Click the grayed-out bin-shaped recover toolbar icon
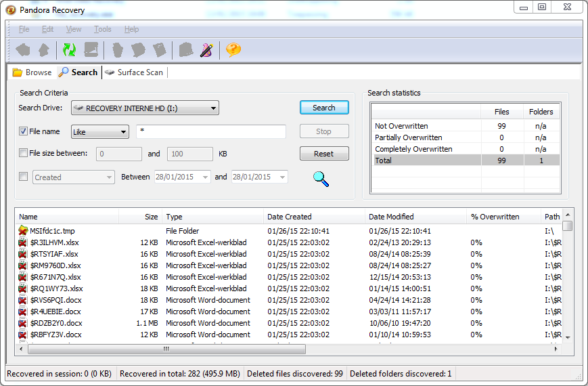Viewport: 588px width, 386px height. (x=118, y=49)
